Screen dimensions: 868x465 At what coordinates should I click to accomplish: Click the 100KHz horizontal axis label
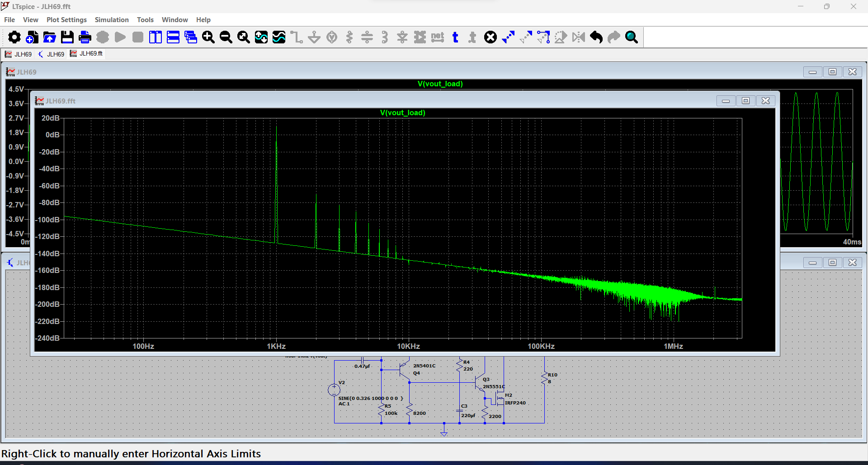click(541, 346)
